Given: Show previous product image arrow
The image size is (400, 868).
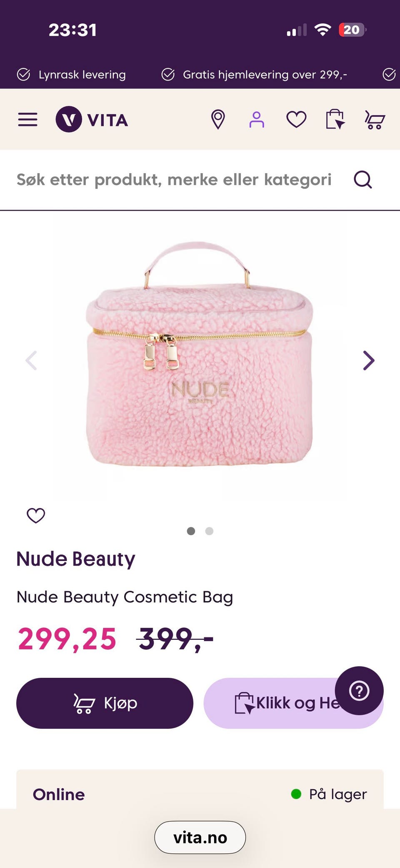Looking at the screenshot, I should (x=31, y=360).
